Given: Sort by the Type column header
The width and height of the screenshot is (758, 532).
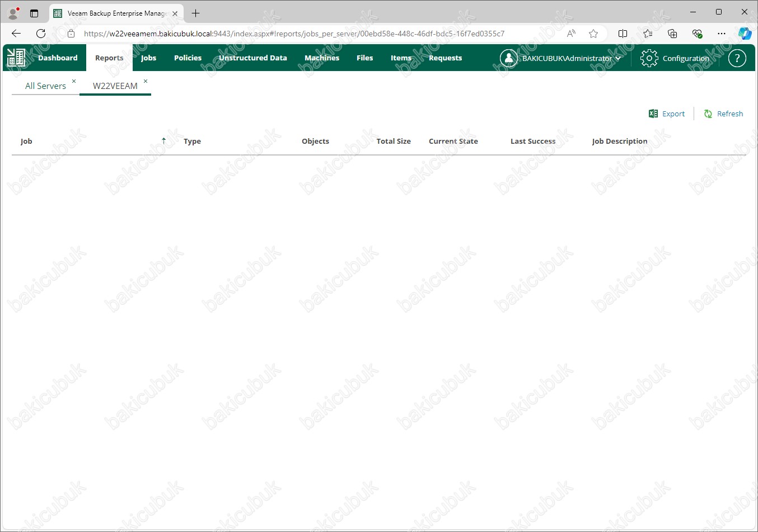Looking at the screenshot, I should point(192,141).
